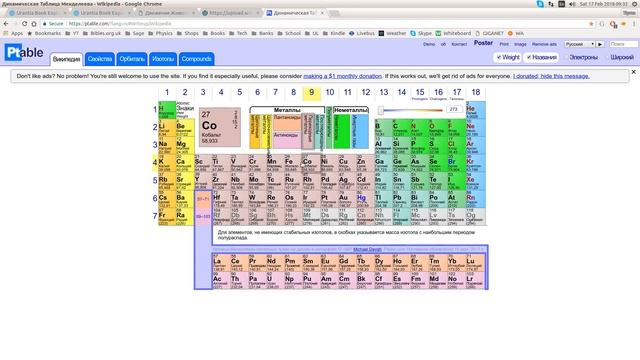640x360 pixels.
Task: Open the Русский language dropdown
Action: (580, 44)
